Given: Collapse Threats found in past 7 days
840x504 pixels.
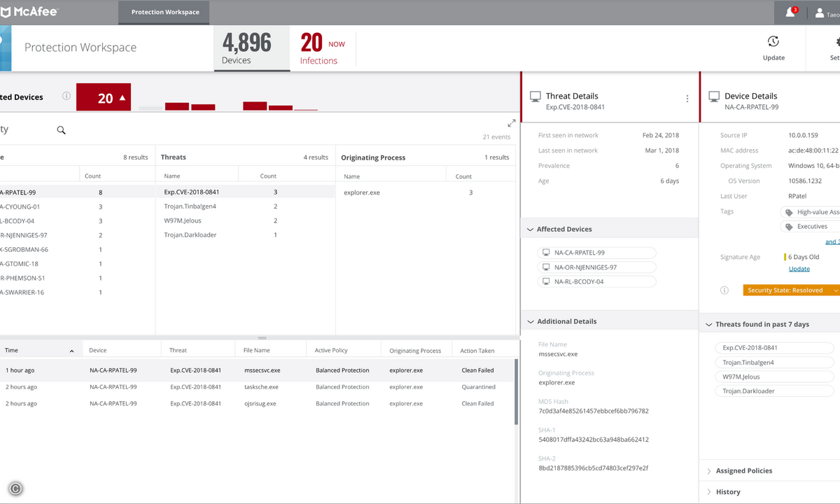Looking at the screenshot, I should coord(708,324).
